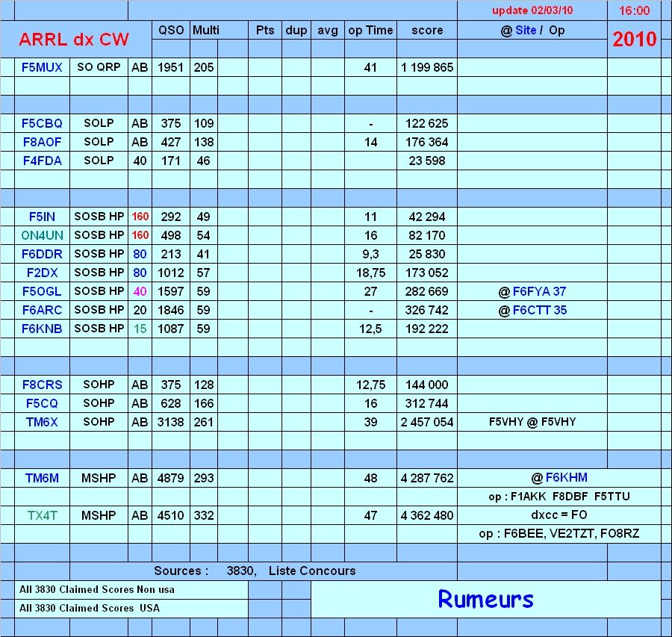672x637 pixels.
Task: Click the 2010 year label
Action: point(634,39)
